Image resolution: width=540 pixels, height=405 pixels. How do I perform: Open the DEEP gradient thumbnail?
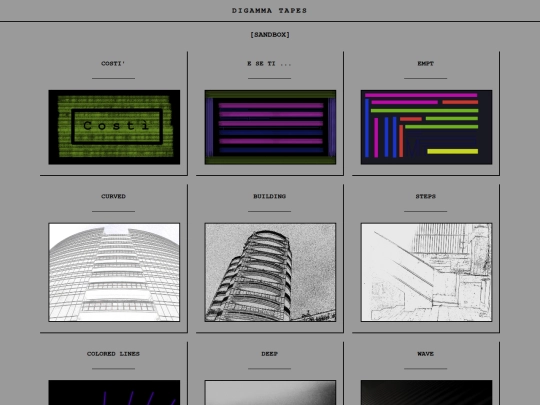point(270,393)
